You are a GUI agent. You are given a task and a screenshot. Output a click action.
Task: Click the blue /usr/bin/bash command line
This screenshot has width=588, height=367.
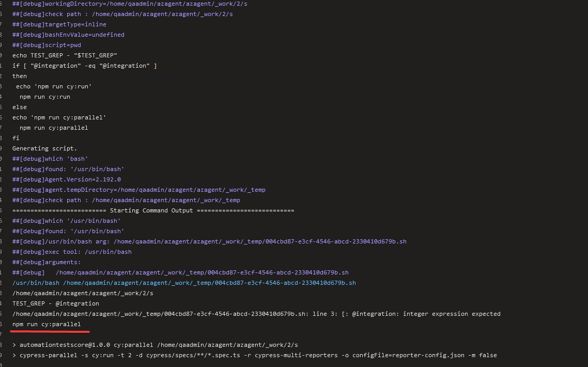184,283
